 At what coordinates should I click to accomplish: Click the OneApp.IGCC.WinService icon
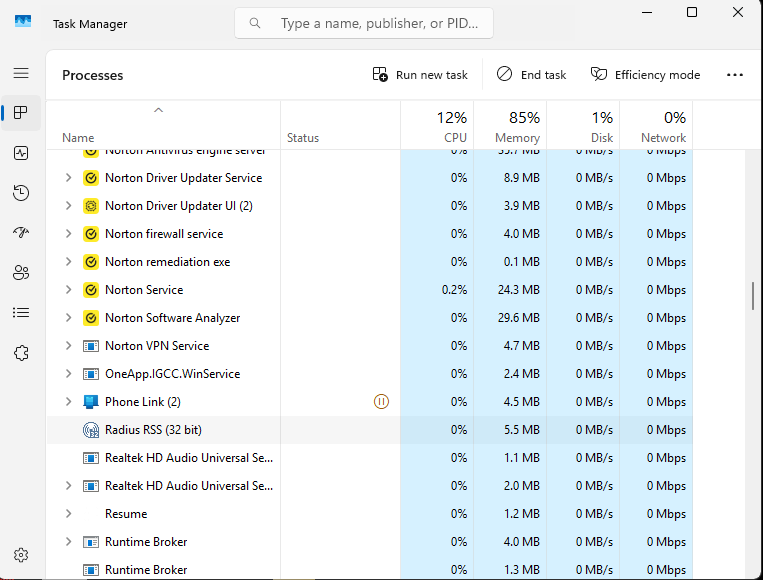pos(91,374)
